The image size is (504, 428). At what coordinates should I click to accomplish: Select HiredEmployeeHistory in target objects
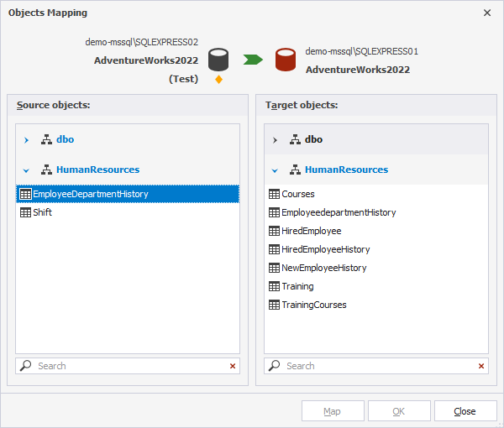point(325,249)
